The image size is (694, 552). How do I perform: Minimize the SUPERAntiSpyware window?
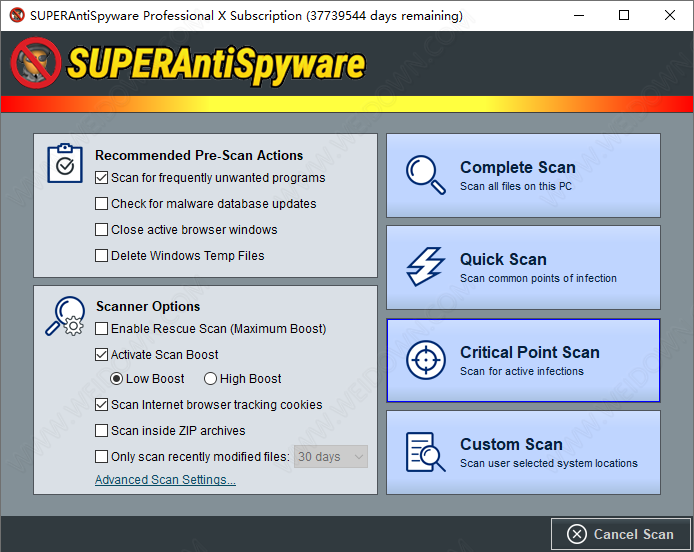[579, 15]
